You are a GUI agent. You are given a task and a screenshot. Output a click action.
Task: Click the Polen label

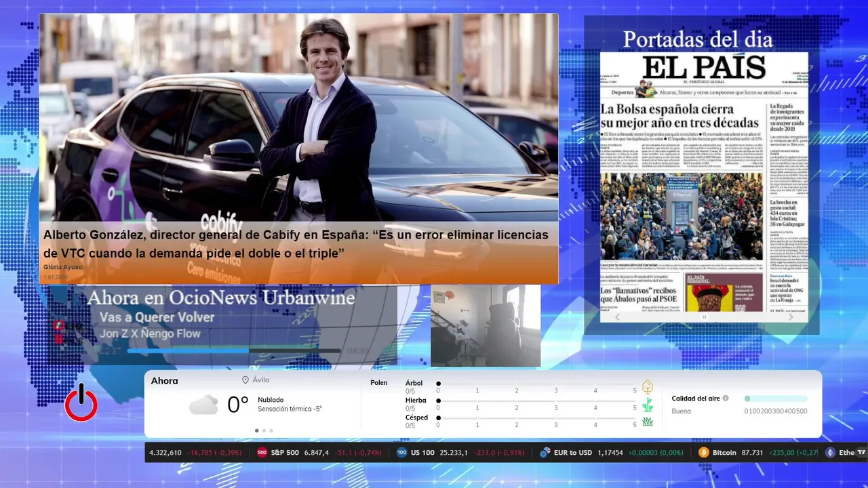(x=379, y=383)
